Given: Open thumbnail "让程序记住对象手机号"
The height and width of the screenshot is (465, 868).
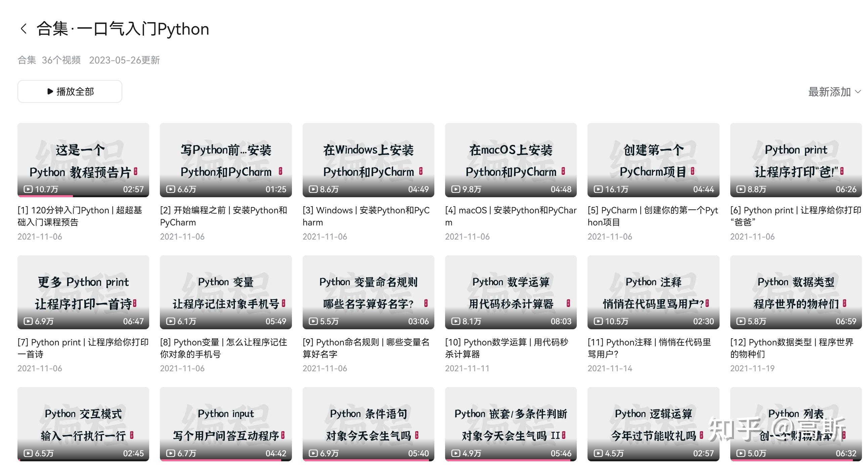Looking at the screenshot, I should pos(226,292).
